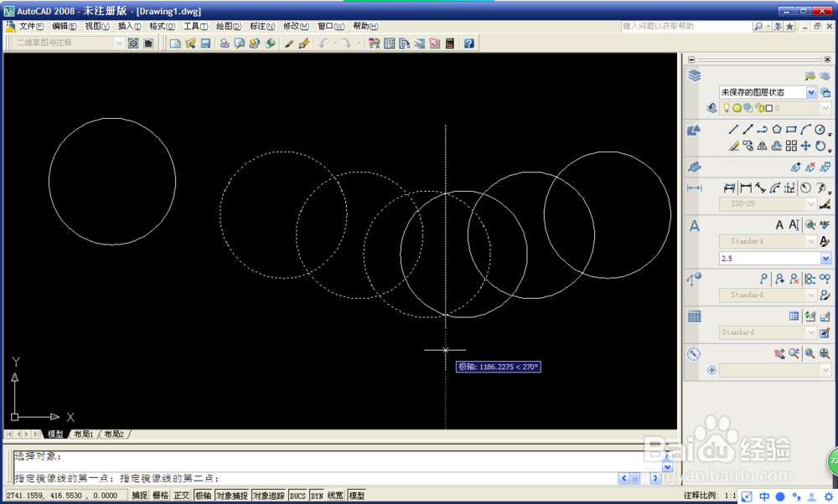Toggle 对象捕捉 object snap

[x=232, y=496]
